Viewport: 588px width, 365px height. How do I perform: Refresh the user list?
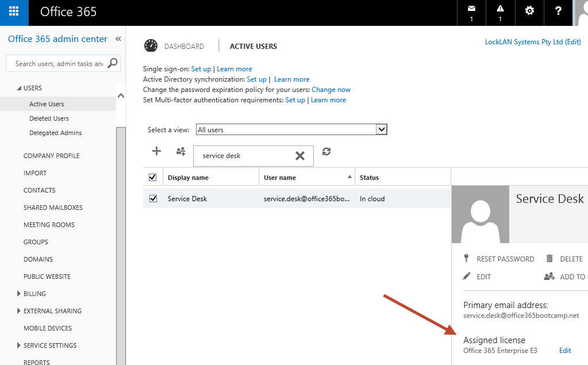(326, 151)
